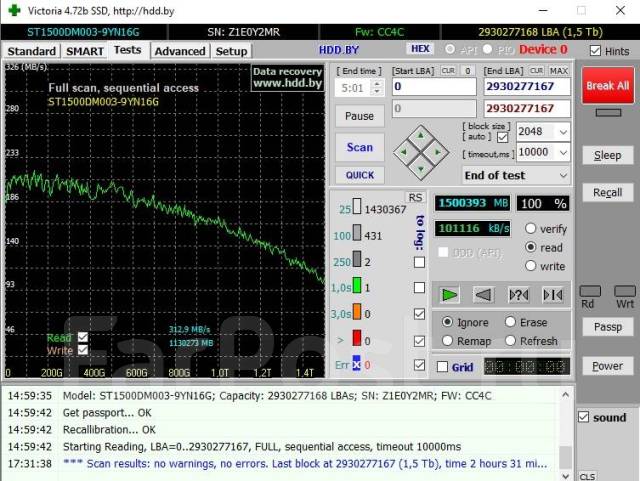Click the reverse scan arrow icon

[x=484, y=294]
